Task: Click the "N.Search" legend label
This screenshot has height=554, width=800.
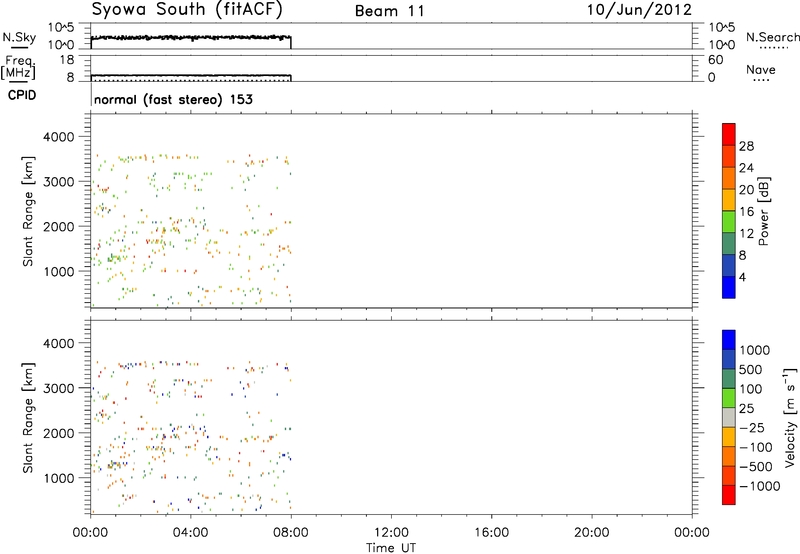Action: click(x=772, y=37)
